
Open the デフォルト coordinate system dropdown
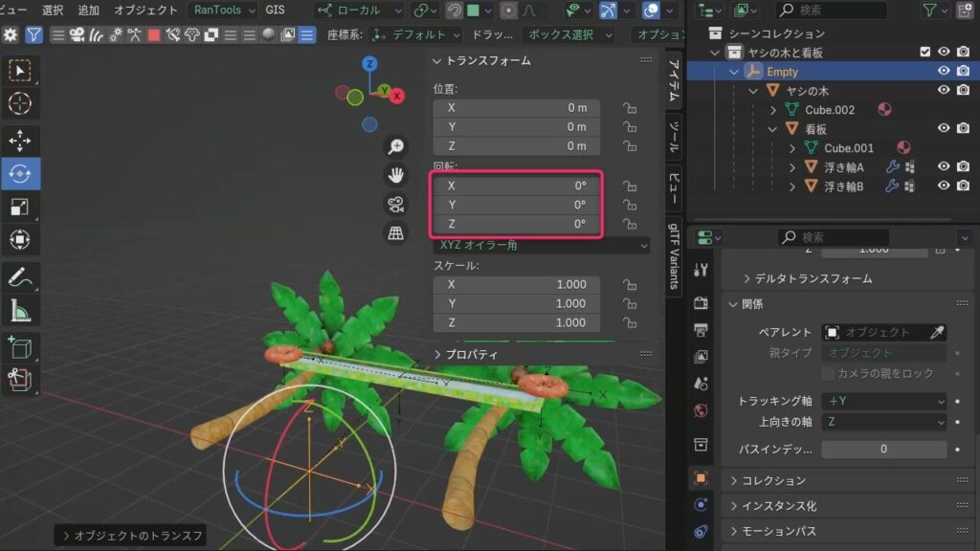[x=415, y=35]
